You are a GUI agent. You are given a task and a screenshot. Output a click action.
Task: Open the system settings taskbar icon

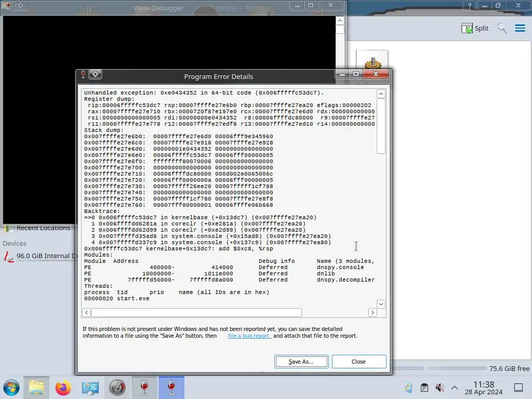tap(90, 388)
